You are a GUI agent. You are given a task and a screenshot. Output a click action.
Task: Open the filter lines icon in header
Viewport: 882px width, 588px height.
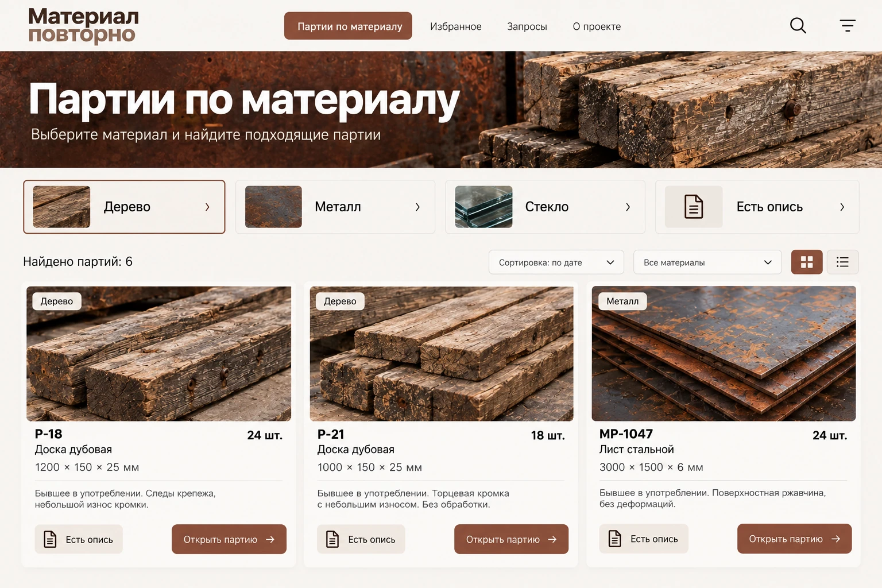[x=848, y=26]
